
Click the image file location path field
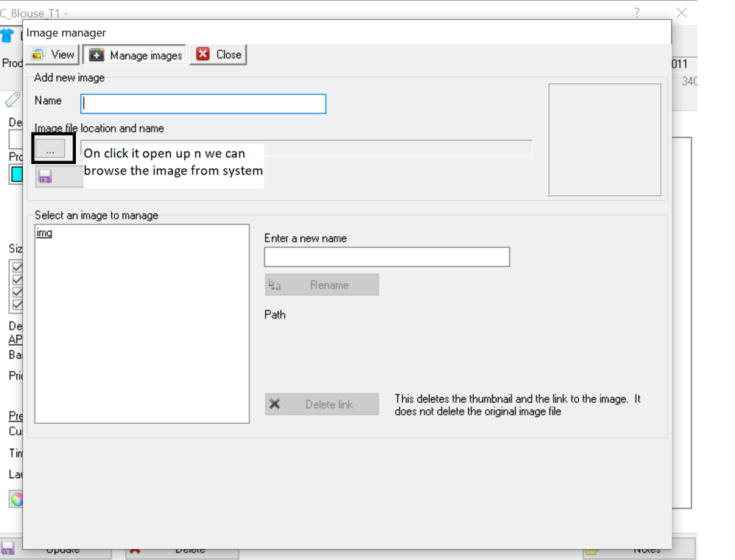point(306,147)
